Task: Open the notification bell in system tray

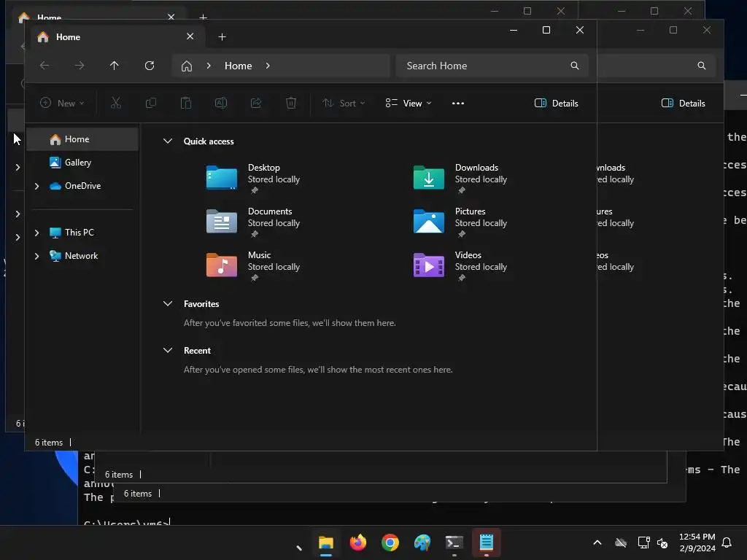Action: pyautogui.click(x=727, y=542)
